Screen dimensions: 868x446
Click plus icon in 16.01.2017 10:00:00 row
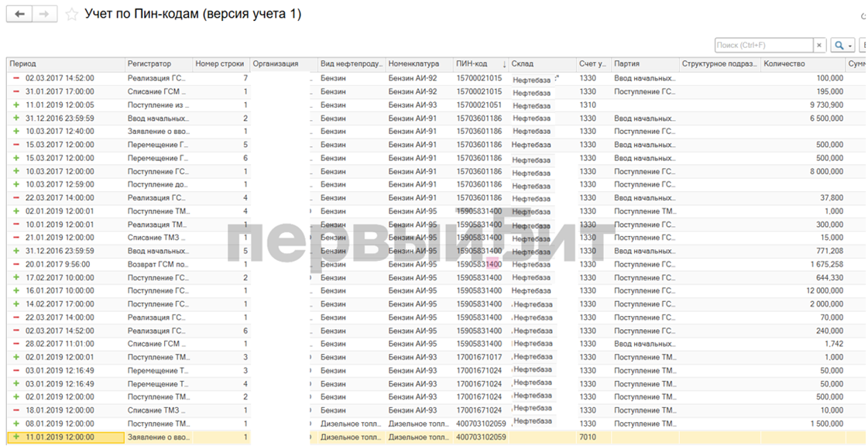coord(16,290)
